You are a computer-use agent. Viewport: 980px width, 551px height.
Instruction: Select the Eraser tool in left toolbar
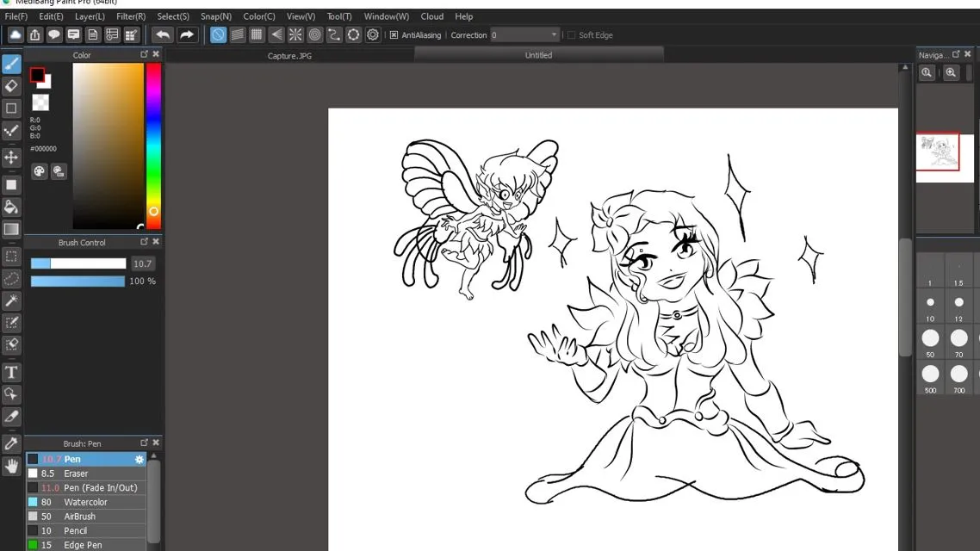coord(11,85)
